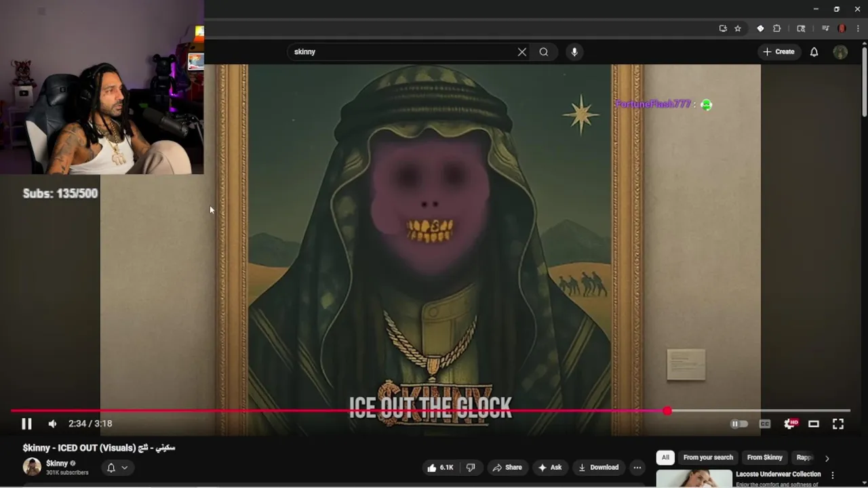Screen dimensions: 868x488
Task: Pause the video with the pause button
Action: [x=26, y=424]
